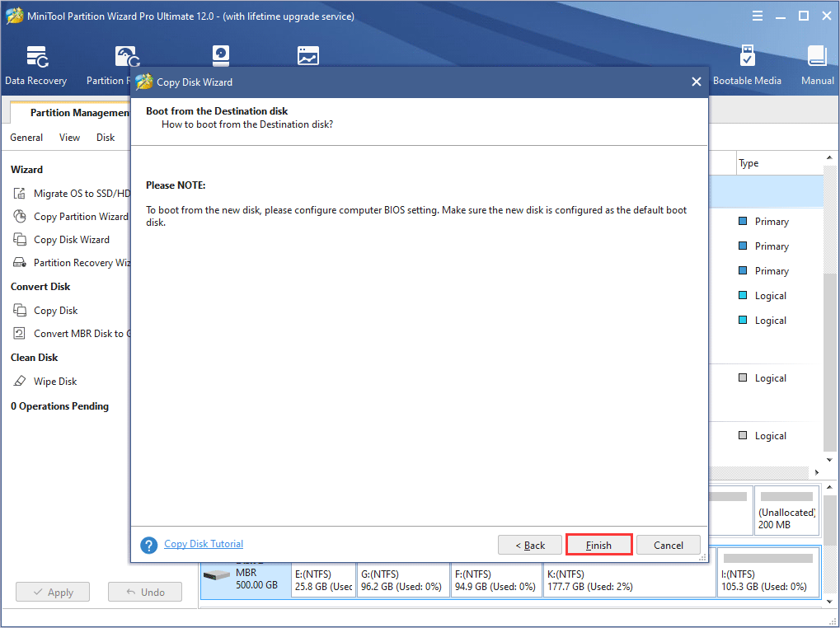Click the Undo button
This screenshot has width=840, height=628.
coord(144,592)
